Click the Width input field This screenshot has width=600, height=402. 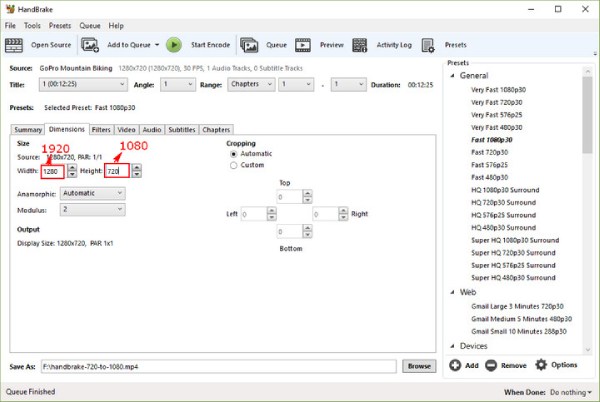point(53,171)
